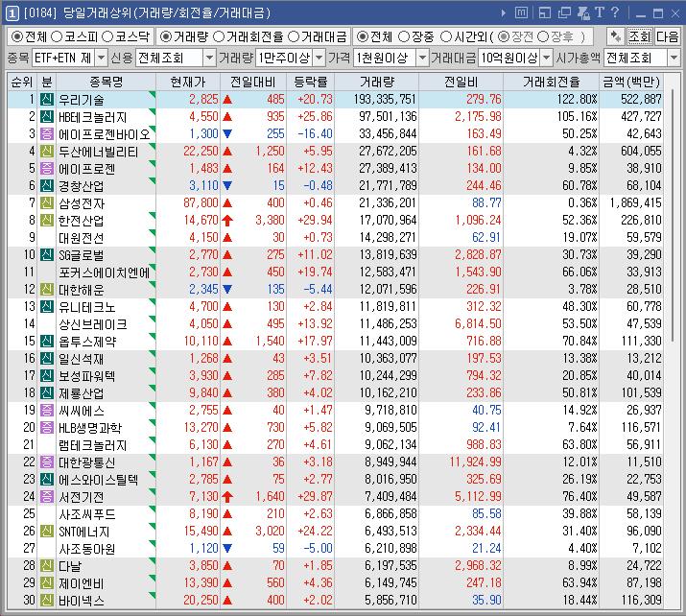Click 1,869,415 amount in 삼성전자 row

click(636, 203)
